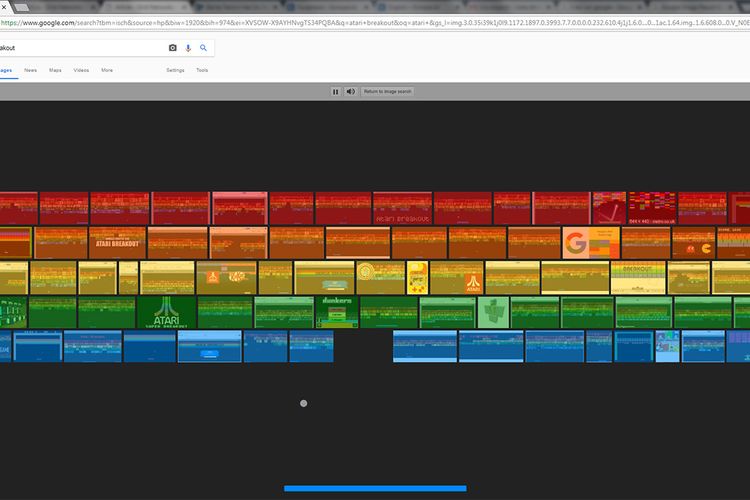This screenshot has width=750, height=500.
Task: Click the orange Atari Breakout title brick
Action: [x=118, y=243]
